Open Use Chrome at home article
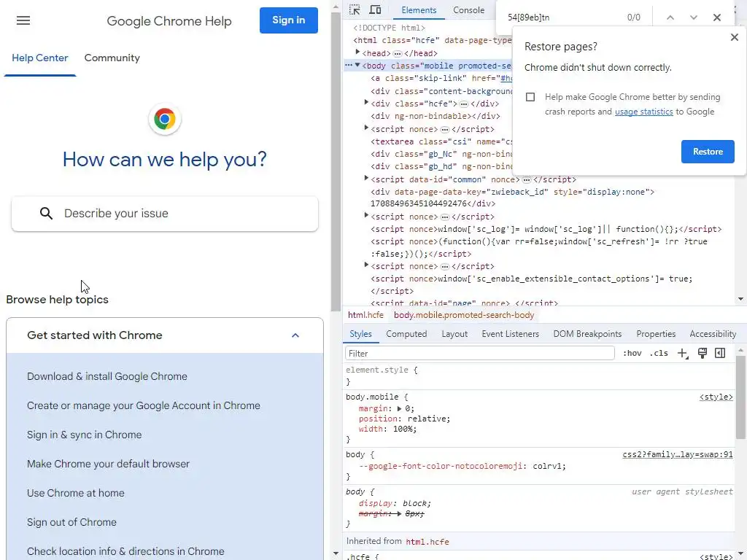Screen dimensions: 747x560 click(76, 494)
